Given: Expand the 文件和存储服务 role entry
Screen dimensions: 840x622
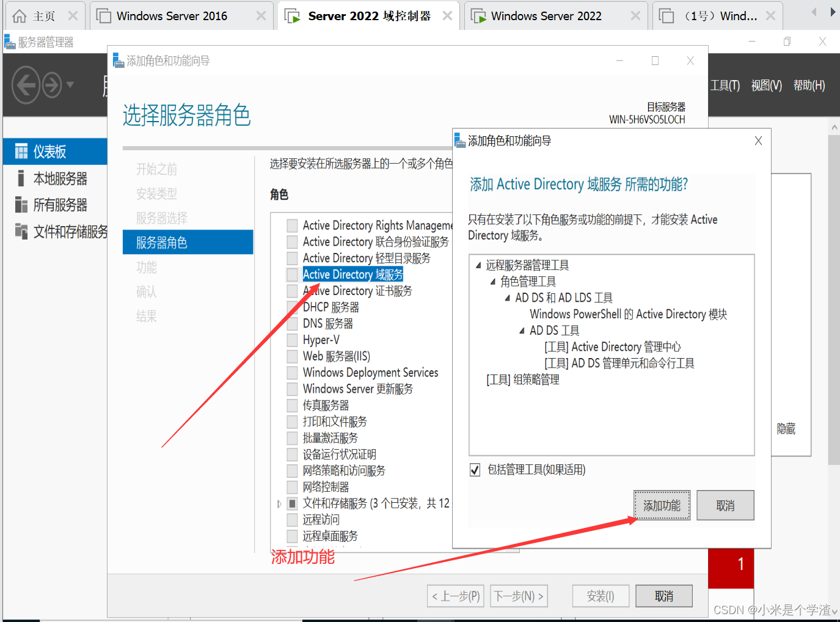Looking at the screenshot, I should [x=279, y=503].
